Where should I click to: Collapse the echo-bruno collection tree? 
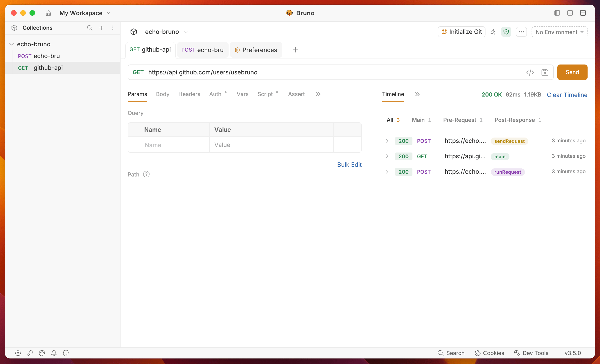tap(12, 44)
